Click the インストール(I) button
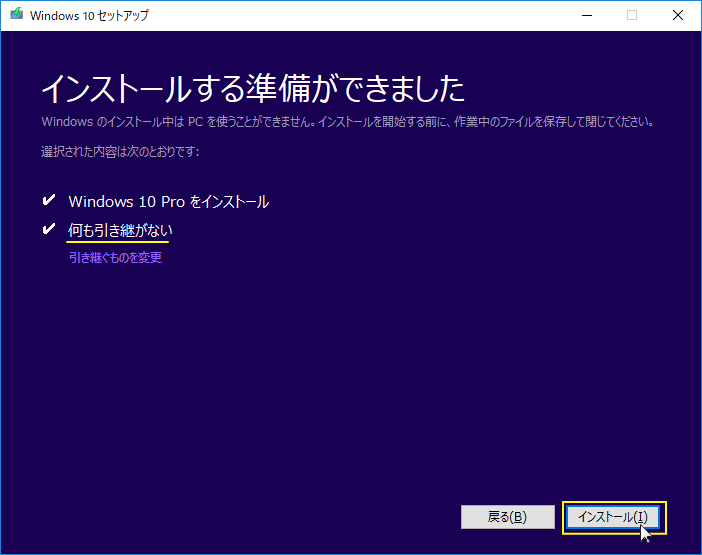 (613, 517)
